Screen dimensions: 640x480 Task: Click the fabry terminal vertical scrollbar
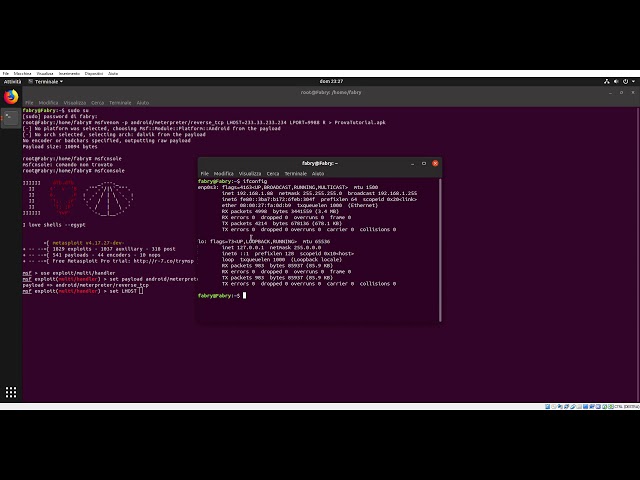pos(440,250)
